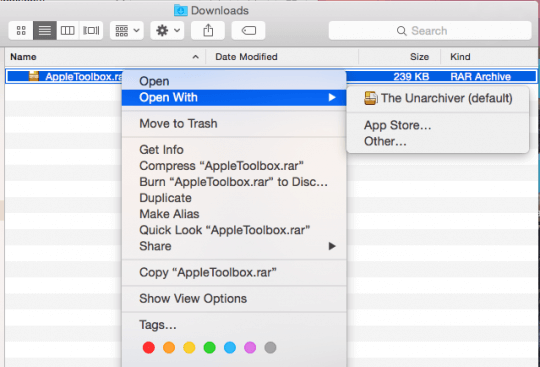Click the Open With submenu arrow
The image size is (540, 367).
(x=332, y=98)
